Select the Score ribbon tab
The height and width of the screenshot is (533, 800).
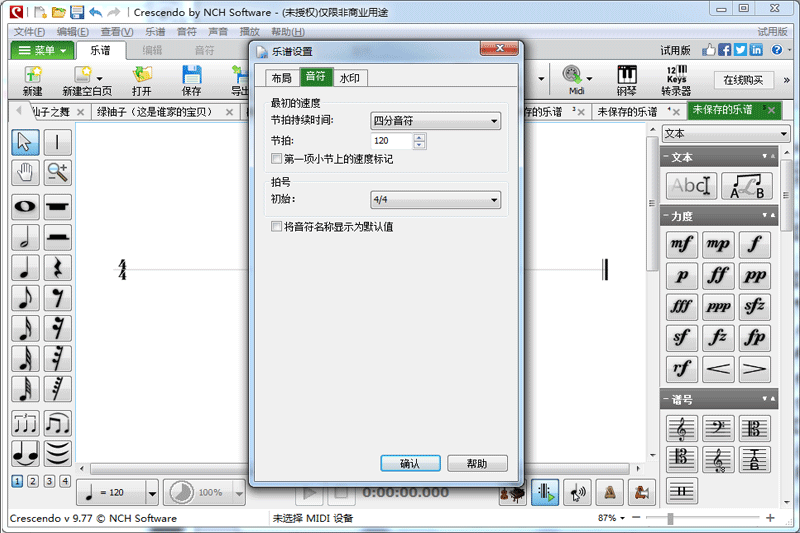[100, 50]
